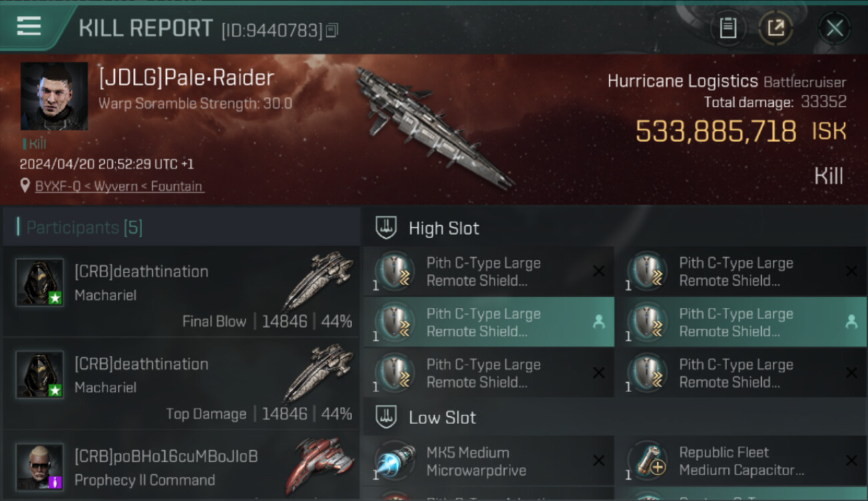Screen dimensions: 868x501
Task: Open deathtination Final Blow participant entry
Action: 182,291
